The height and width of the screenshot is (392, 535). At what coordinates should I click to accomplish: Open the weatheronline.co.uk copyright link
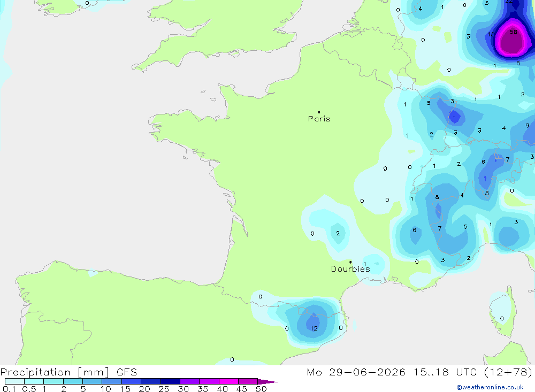coord(490,387)
